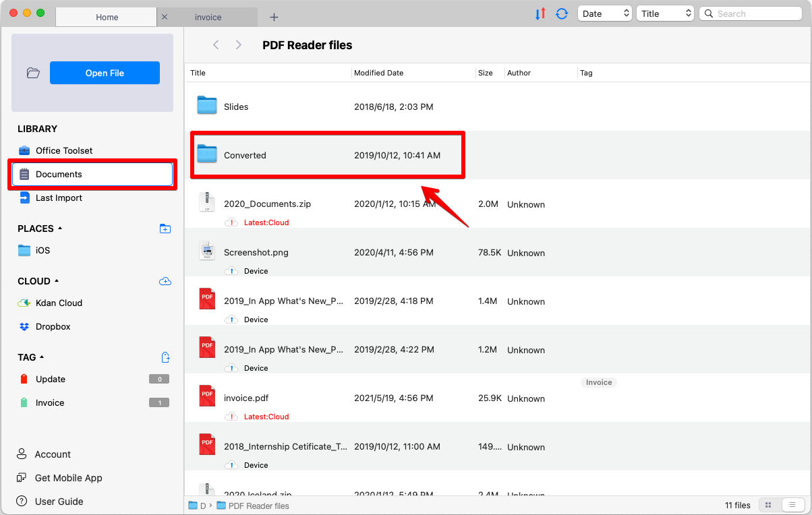
Task: Open the Account link
Action: tap(53, 454)
